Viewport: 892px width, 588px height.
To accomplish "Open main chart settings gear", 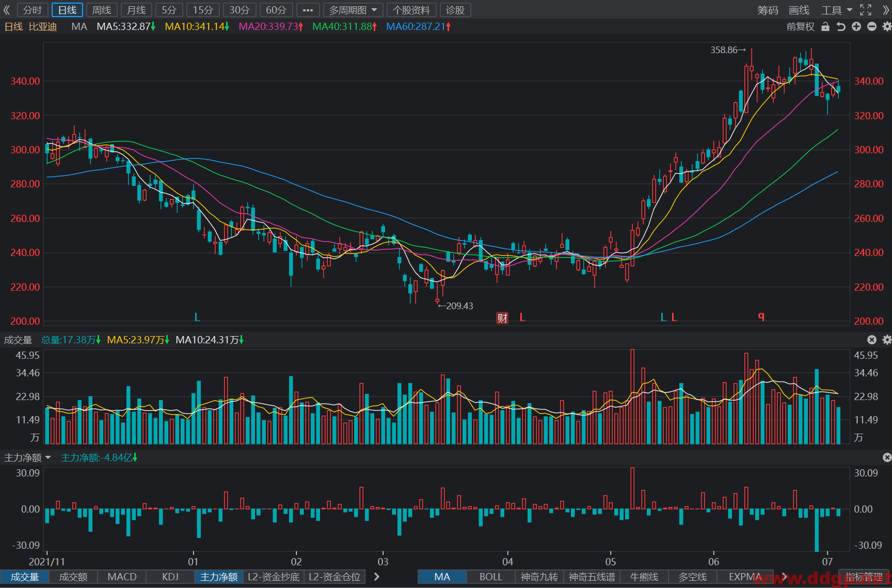I will pos(887,26).
